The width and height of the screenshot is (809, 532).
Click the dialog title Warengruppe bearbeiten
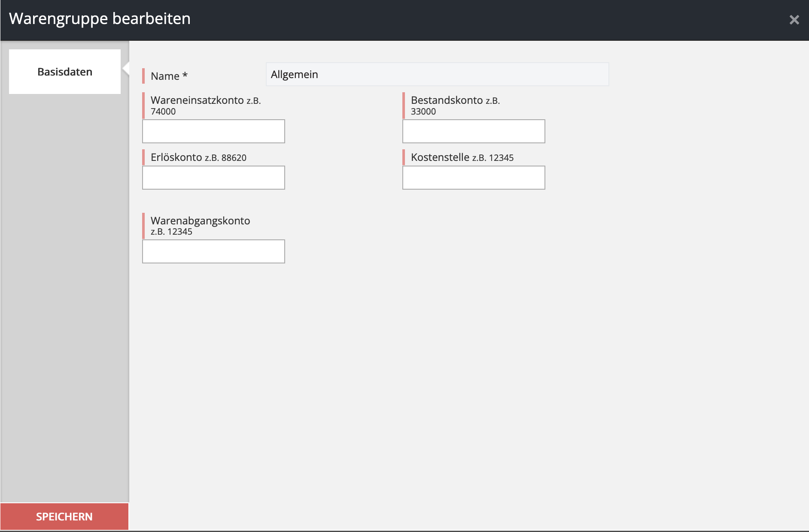99,19
